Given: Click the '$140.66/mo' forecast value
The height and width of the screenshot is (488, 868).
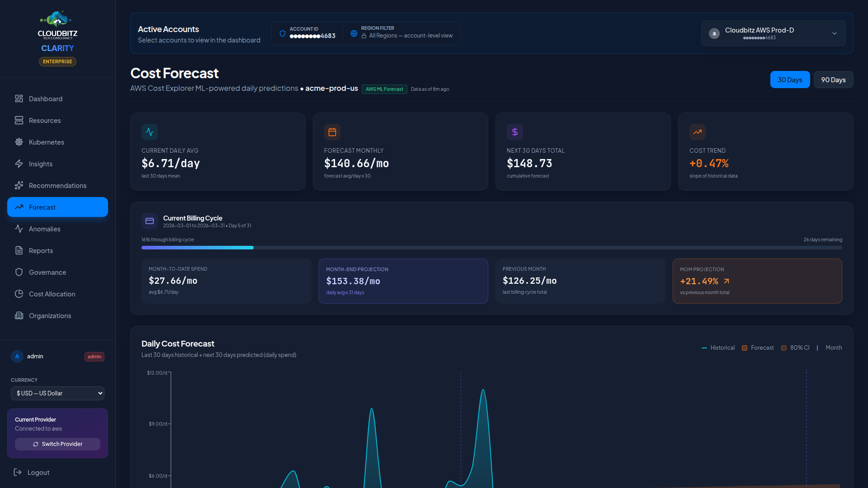Looking at the screenshot, I should pyautogui.click(x=356, y=163).
